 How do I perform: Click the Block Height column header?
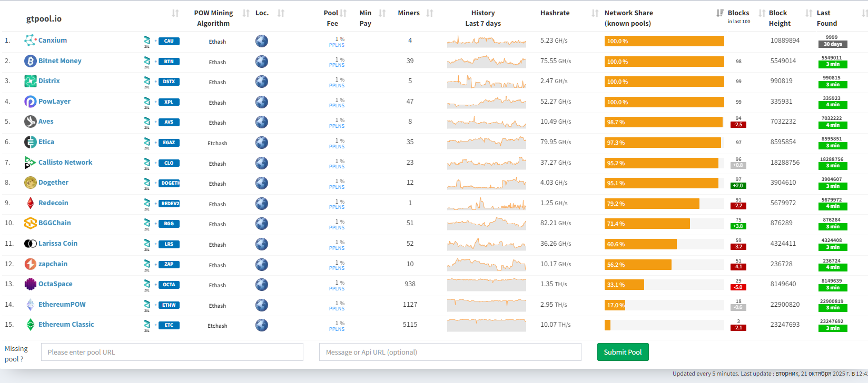pyautogui.click(x=779, y=18)
